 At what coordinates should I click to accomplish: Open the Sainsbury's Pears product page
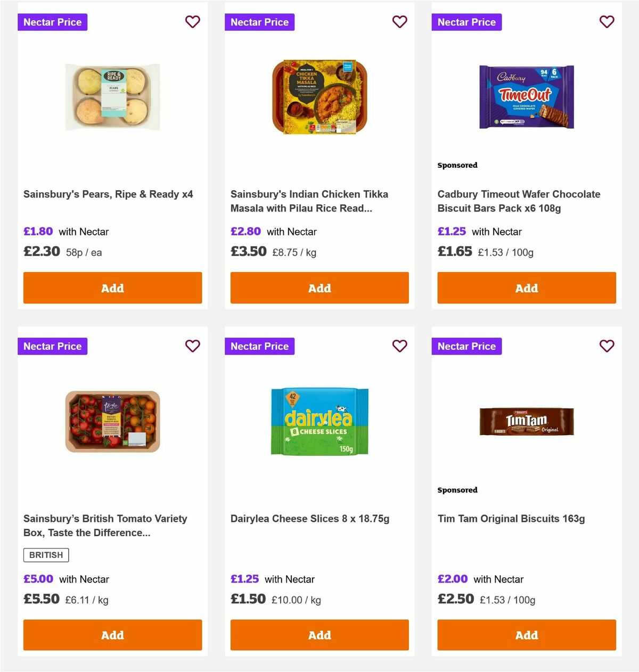coord(108,194)
